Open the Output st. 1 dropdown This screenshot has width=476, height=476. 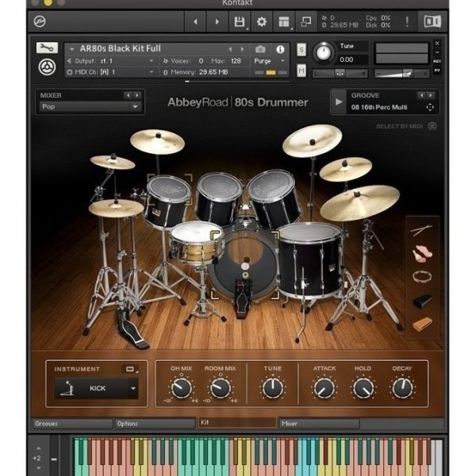(x=111, y=61)
